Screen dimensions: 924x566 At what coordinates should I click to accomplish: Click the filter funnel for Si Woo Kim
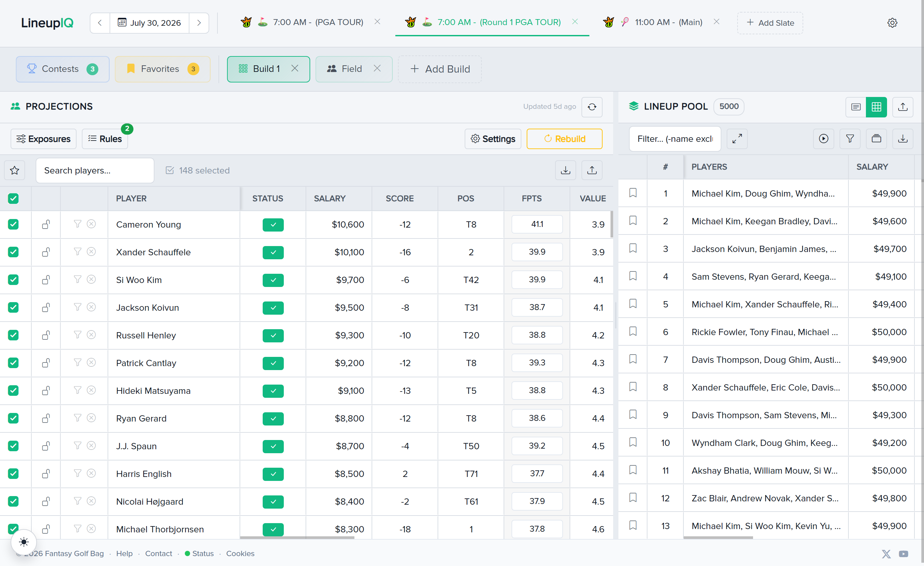tap(77, 279)
